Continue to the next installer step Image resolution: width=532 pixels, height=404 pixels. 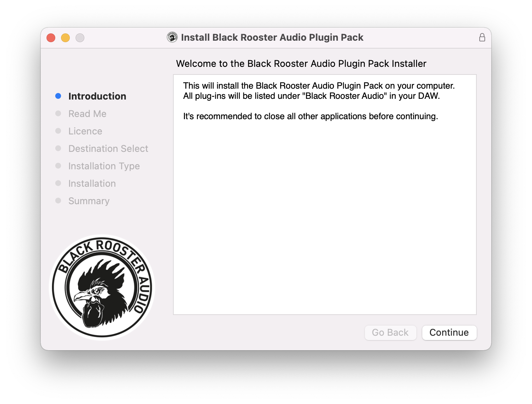[x=449, y=332]
